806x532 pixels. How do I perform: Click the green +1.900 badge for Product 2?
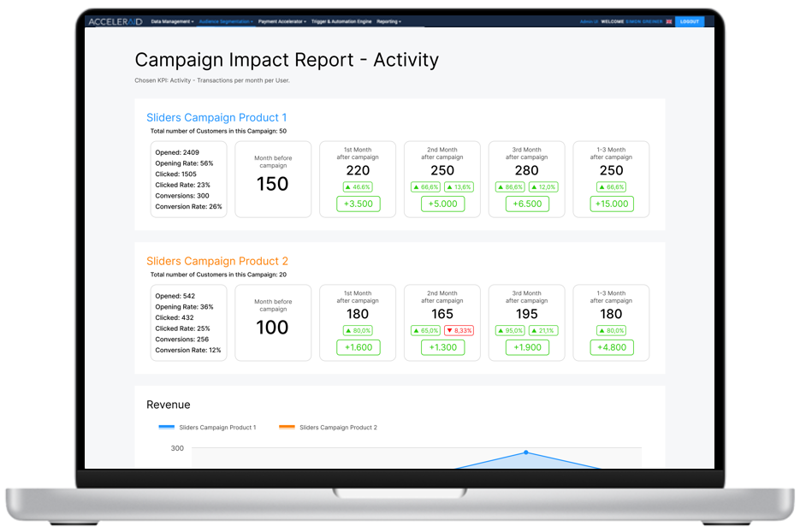526,347
